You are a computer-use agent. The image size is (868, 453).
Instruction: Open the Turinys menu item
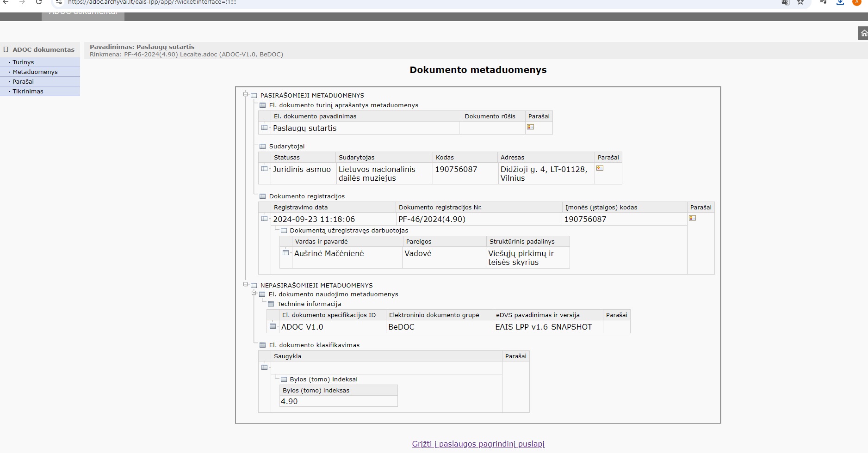[23, 62]
